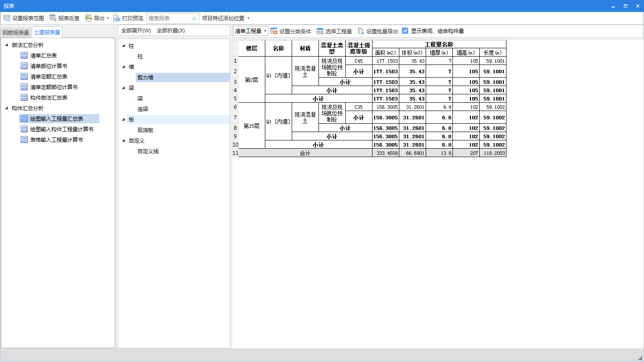Screen dimensions: 644x362
Task: Click the search magnifier icon in 搜索报表
Action: [194, 18]
